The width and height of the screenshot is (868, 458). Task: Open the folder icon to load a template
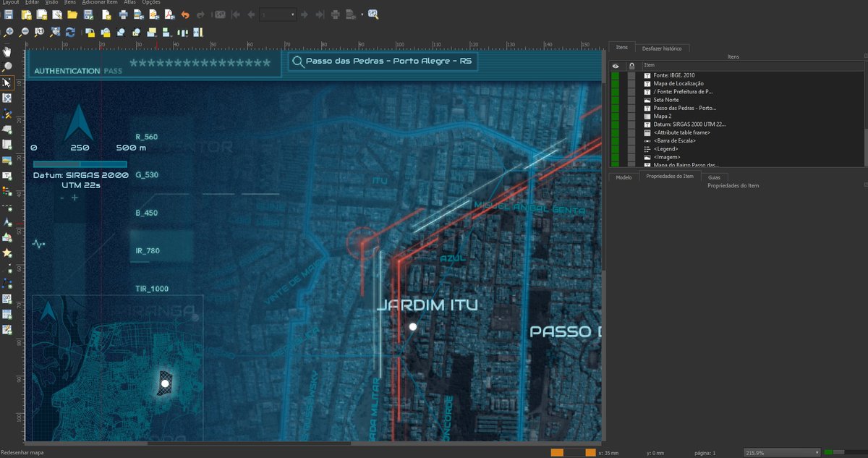click(72, 14)
